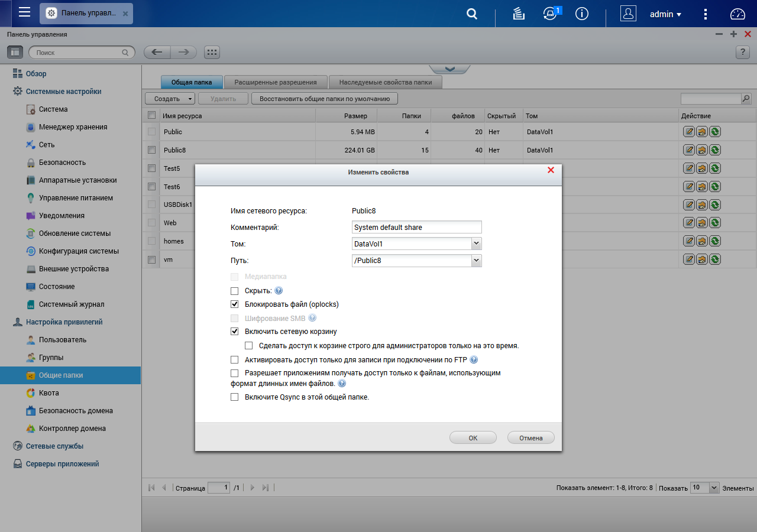757x532 pixels.
Task: Switch to Расширенные разрешения tab
Action: coord(276,83)
